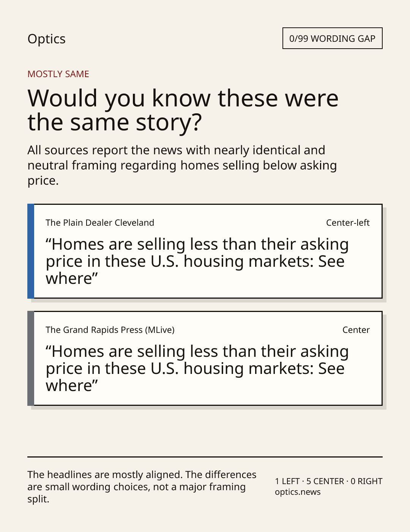Select the MOSTLY SAME label

point(58,74)
